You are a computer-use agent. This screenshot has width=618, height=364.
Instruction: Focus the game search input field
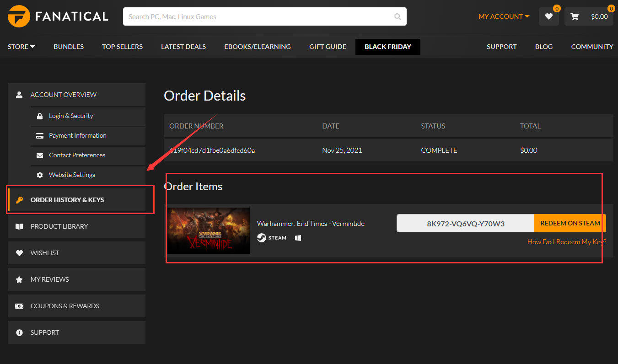[265, 17]
